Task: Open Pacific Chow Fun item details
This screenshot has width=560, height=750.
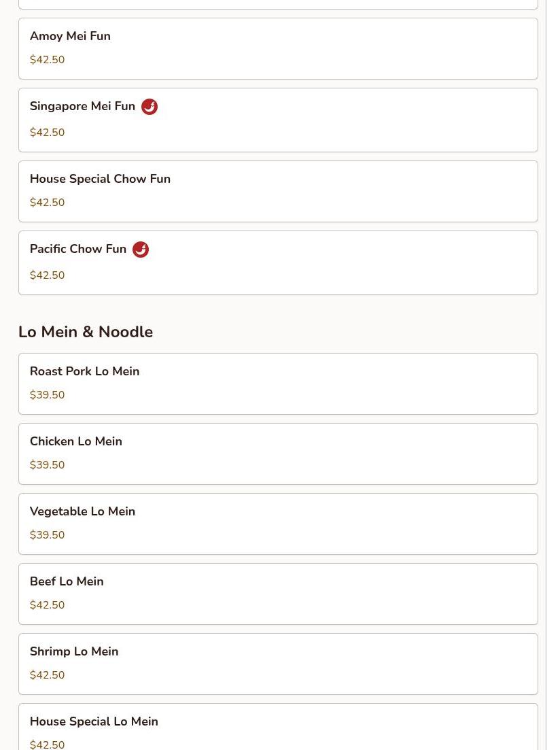Action: coord(278,263)
